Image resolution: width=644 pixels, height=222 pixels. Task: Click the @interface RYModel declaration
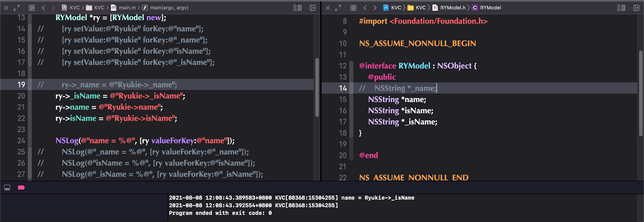coord(418,66)
